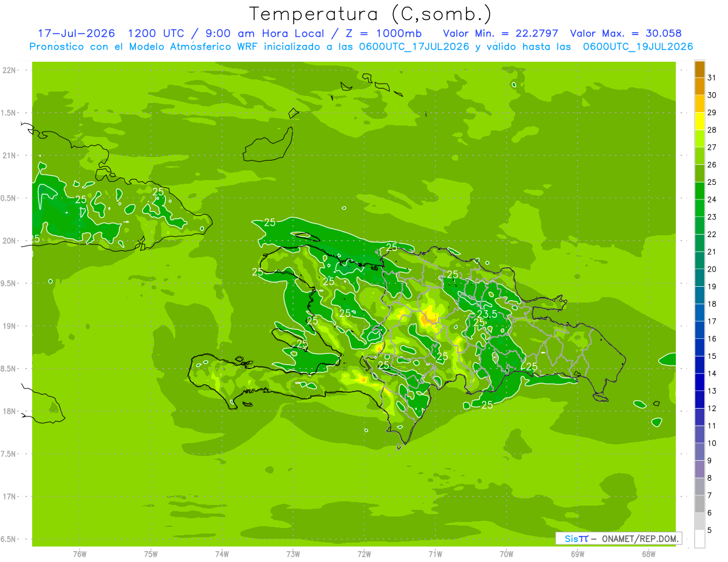Image resolution: width=728 pixels, height=562 pixels.
Task: Click the "18N" latitude axis label
Action: 10,411
